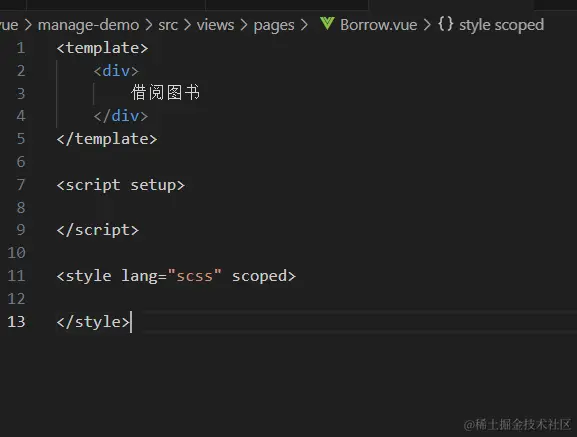Click the closing </template> tag
This screenshot has height=437, width=577.
point(107,139)
